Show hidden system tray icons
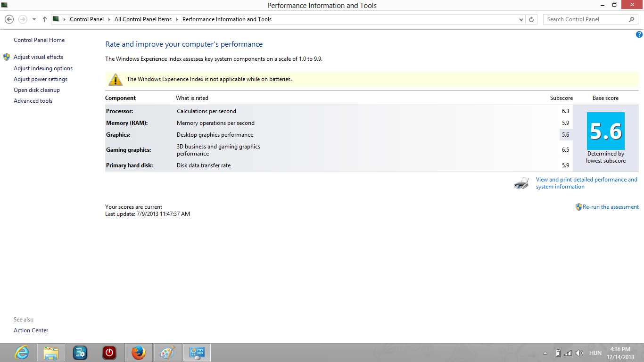The height and width of the screenshot is (362, 644). tap(545, 353)
